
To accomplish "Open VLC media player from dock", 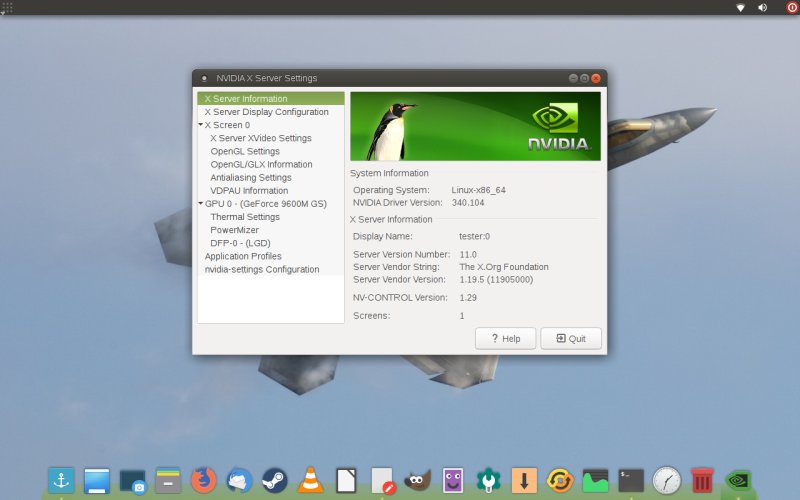I will (x=310, y=481).
